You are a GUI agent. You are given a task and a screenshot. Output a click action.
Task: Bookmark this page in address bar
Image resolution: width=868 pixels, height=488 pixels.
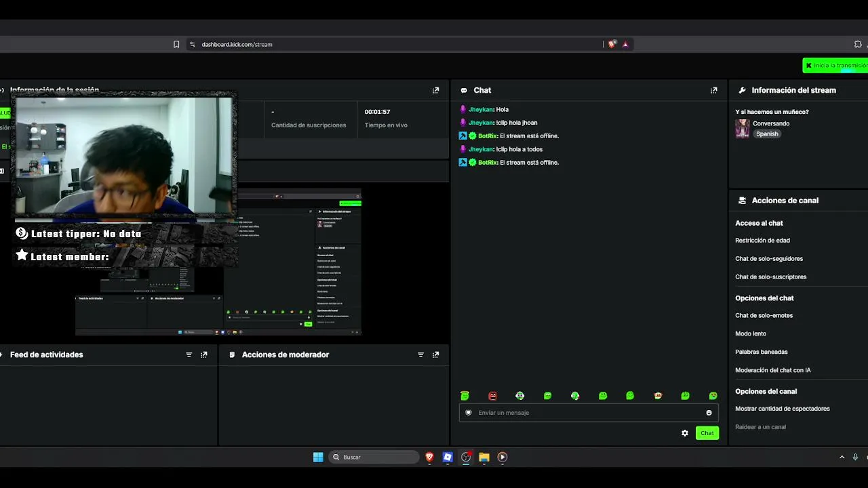[x=176, y=44]
